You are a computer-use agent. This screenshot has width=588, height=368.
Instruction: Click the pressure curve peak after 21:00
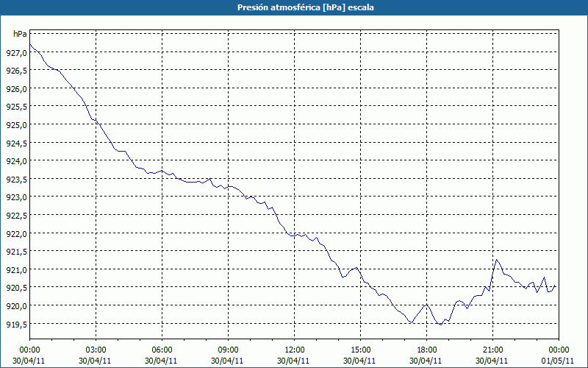point(497,260)
